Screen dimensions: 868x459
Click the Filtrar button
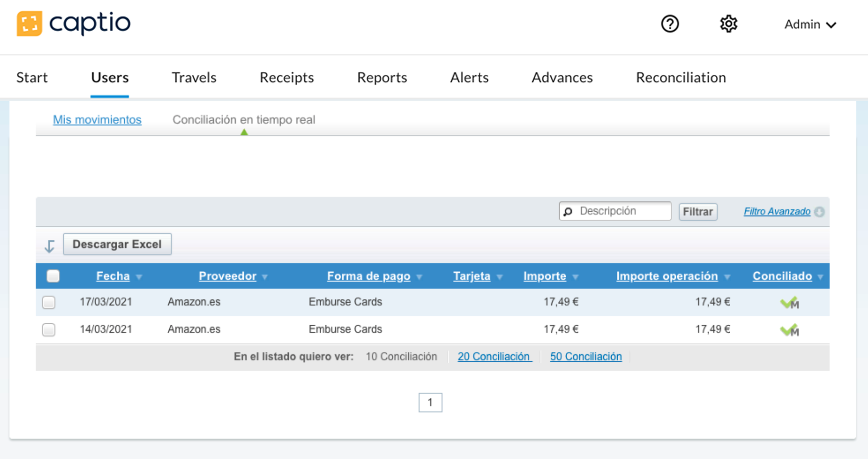(x=697, y=212)
